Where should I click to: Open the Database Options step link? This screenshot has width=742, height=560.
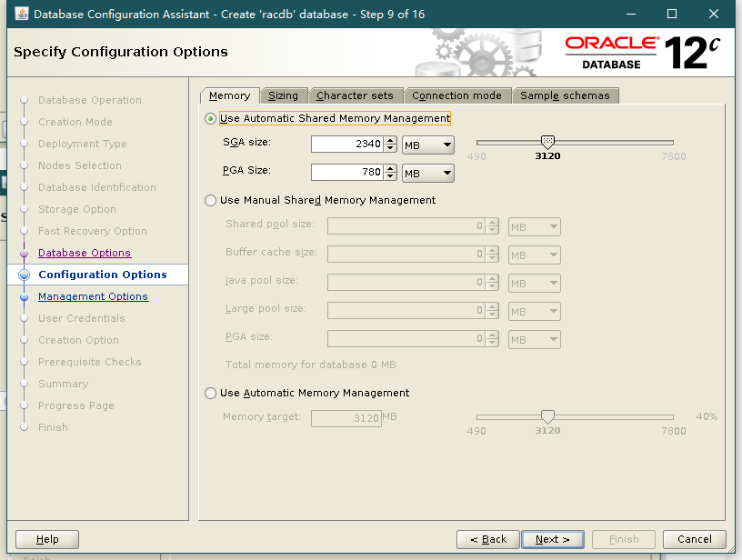[x=85, y=253]
